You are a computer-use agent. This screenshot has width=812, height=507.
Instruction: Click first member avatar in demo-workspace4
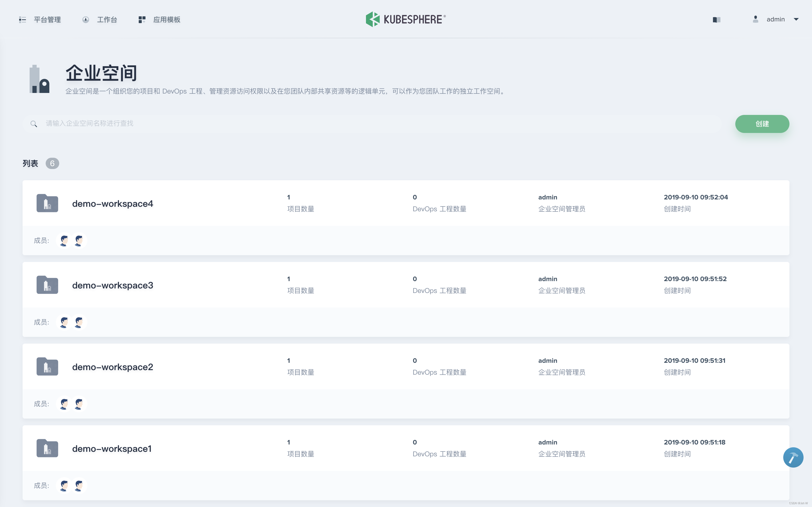64,241
